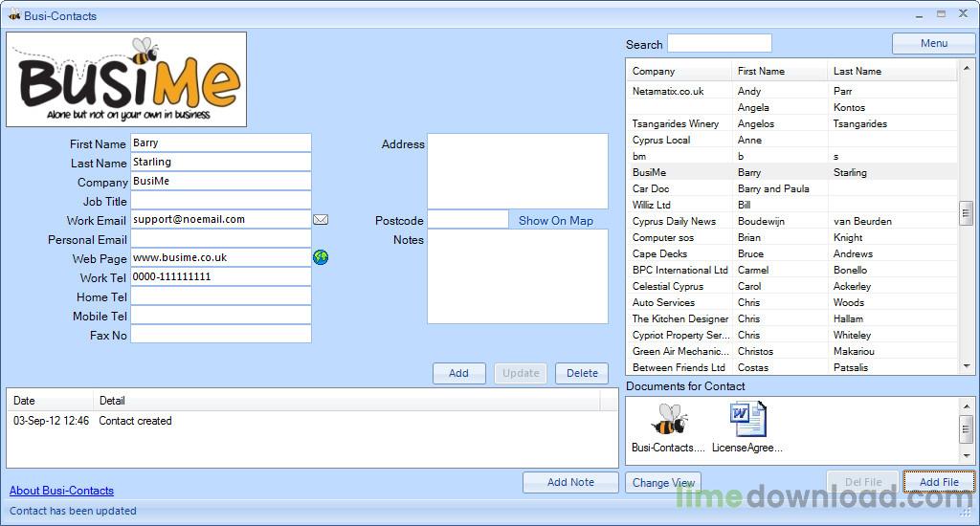Click the Change View button
Viewport: 980px width, 526px height.
(x=663, y=482)
